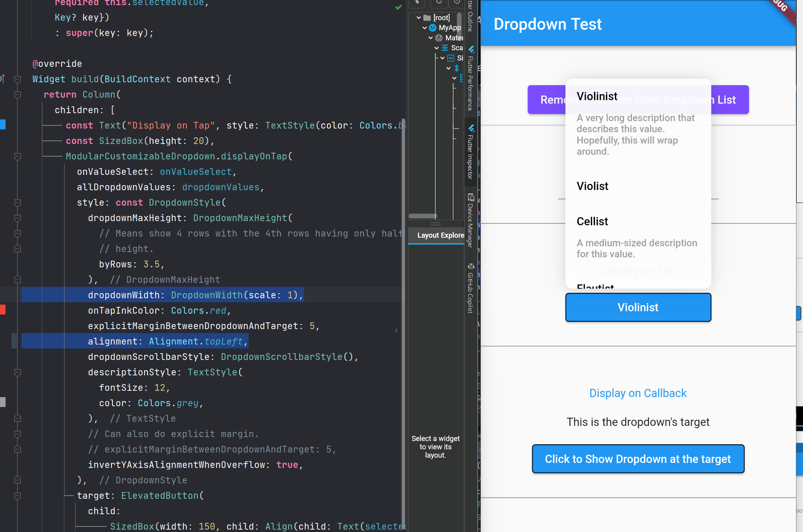Click the Select Widget Mode cursor icon

(417, 2)
